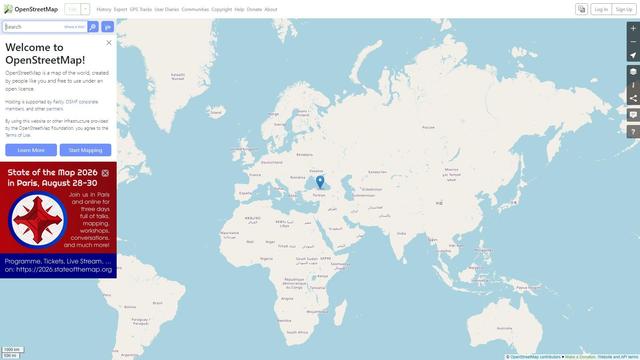Add a note to the map
The width and height of the screenshot is (640, 360).
click(x=633, y=115)
